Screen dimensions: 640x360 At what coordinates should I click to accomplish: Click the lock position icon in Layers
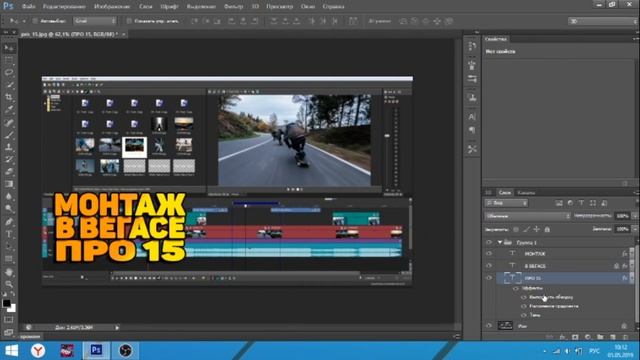537,229
